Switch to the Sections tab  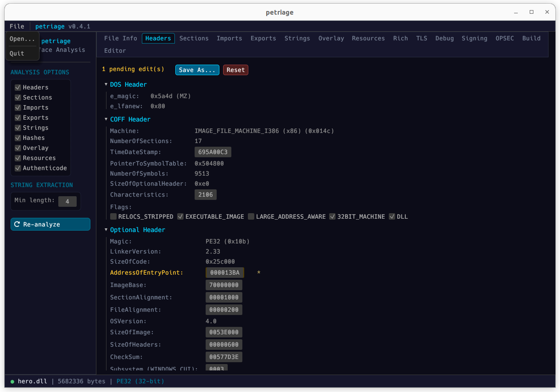click(x=194, y=38)
